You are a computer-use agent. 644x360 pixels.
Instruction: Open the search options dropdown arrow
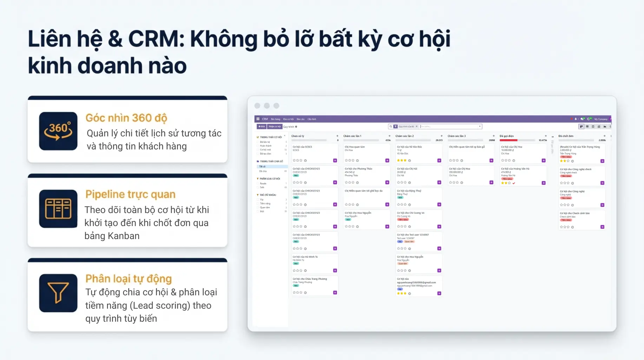point(480,127)
